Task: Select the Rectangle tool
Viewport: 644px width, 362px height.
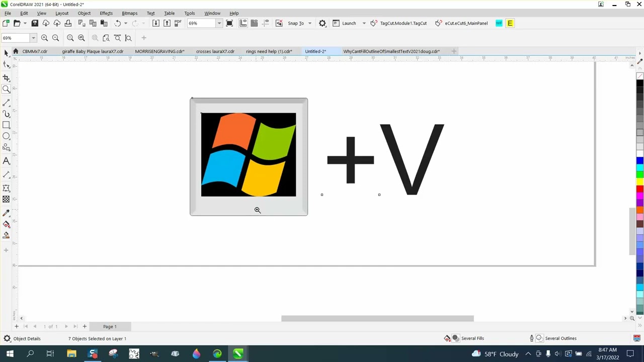Action: [7, 125]
